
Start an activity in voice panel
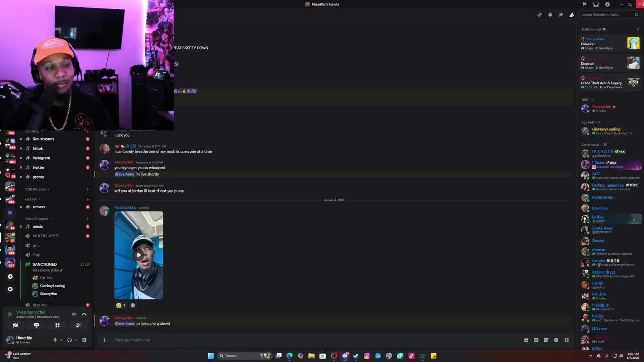pos(57,325)
